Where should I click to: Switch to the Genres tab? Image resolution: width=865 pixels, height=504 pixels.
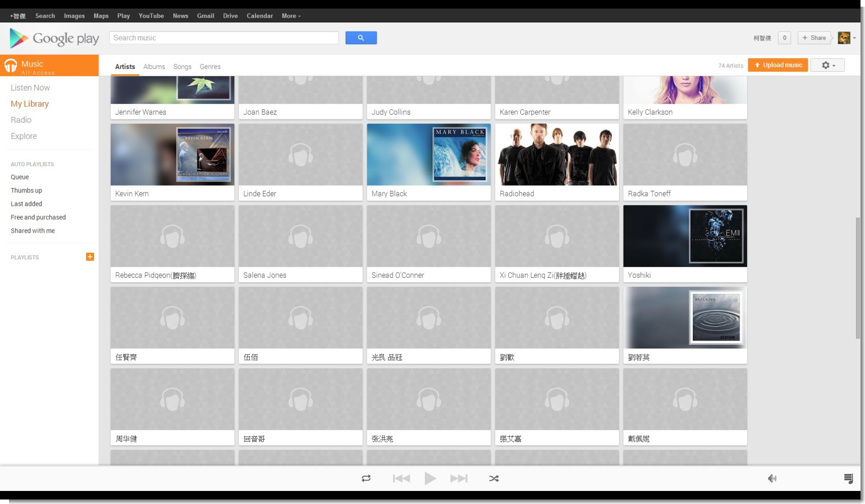(x=210, y=67)
